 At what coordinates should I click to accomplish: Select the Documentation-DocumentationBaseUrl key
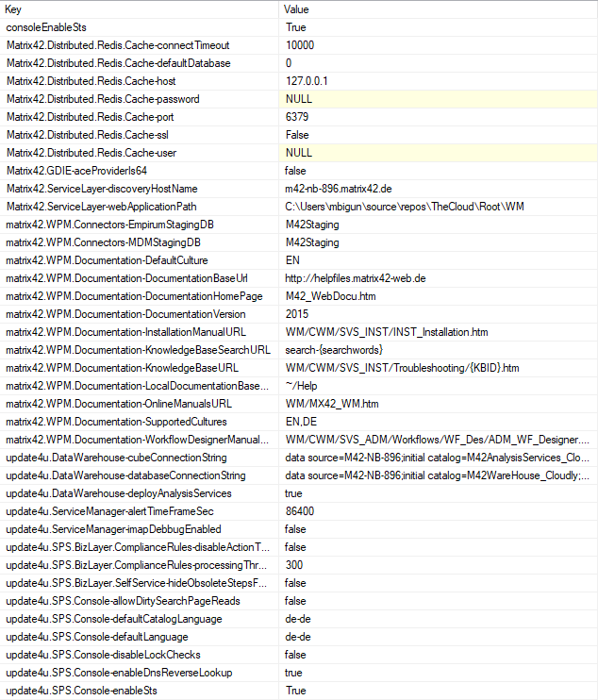(x=140, y=278)
